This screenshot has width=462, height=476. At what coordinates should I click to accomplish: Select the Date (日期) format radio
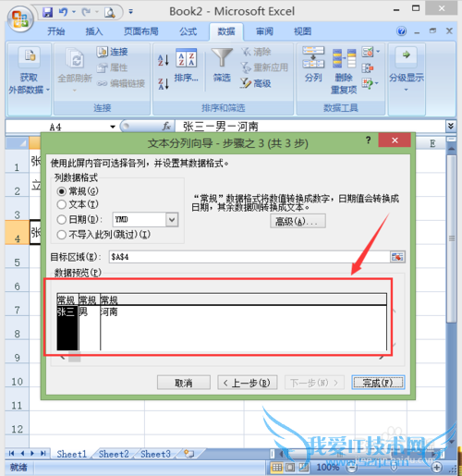pyautogui.click(x=62, y=219)
